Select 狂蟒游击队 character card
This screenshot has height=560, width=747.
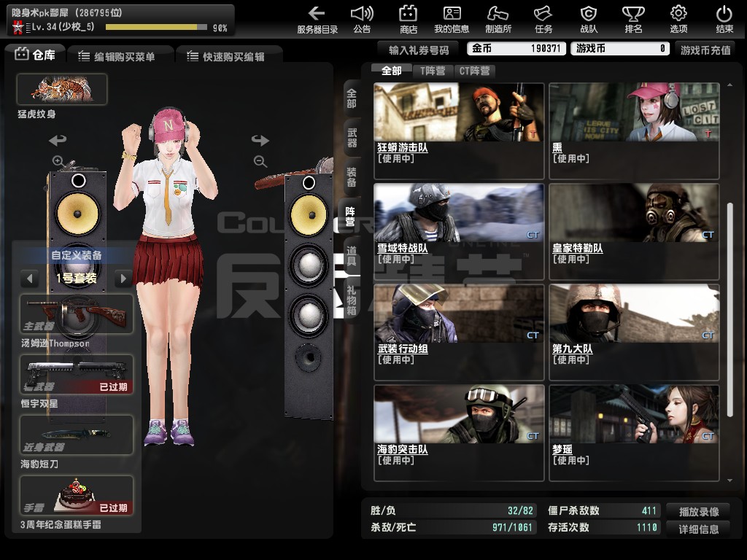tap(459, 131)
